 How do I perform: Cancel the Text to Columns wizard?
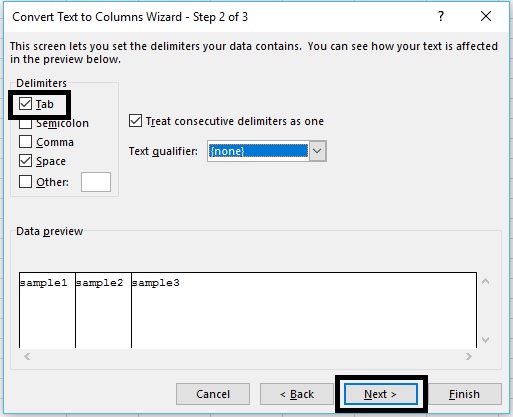213,394
